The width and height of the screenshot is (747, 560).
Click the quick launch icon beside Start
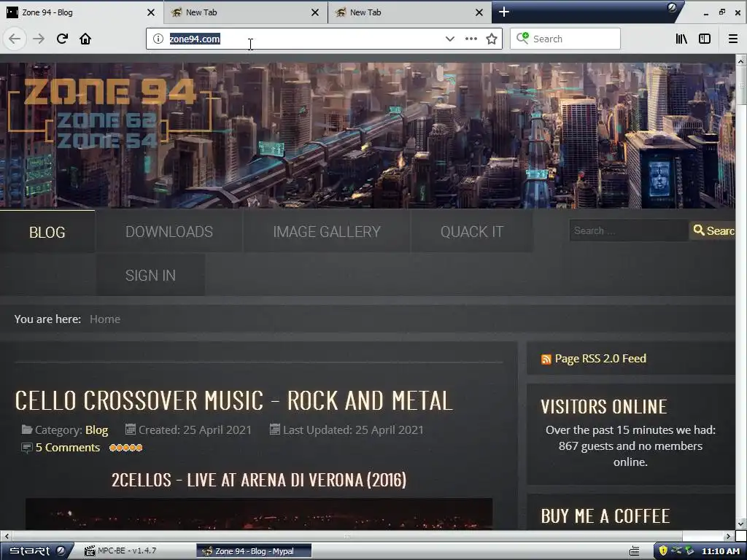61,551
